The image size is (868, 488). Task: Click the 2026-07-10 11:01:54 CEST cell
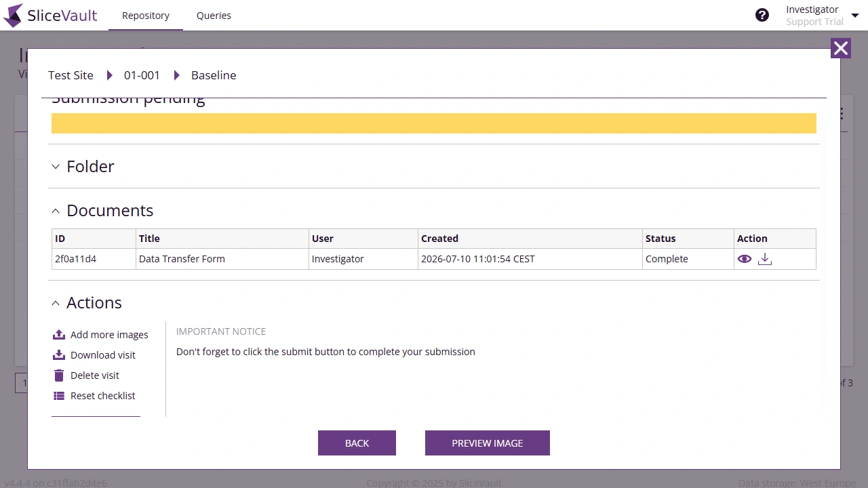point(530,259)
